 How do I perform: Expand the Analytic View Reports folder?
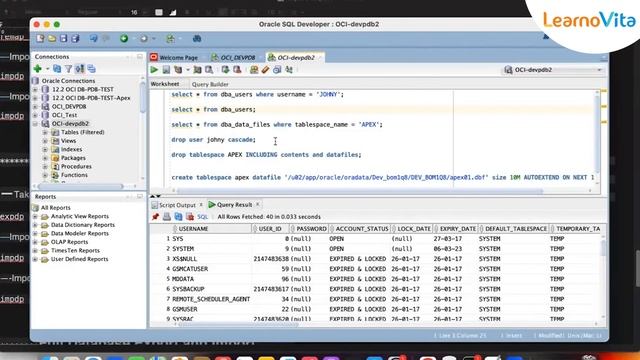[x=35, y=216]
